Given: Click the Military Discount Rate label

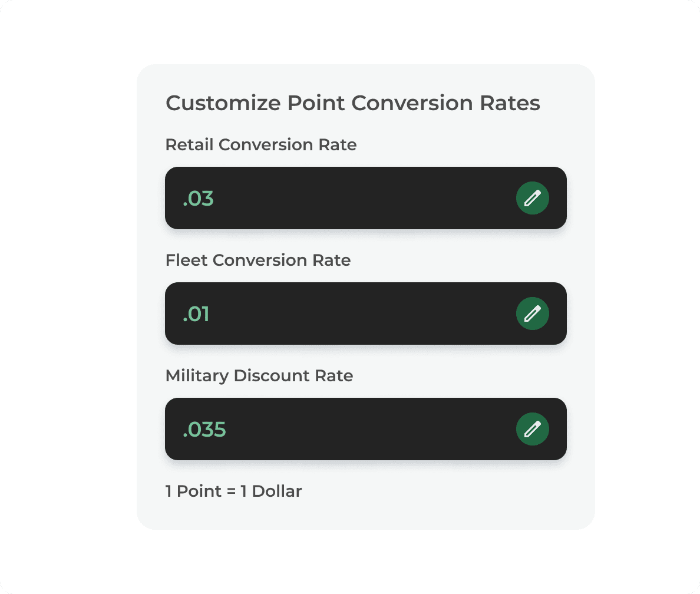Looking at the screenshot, I should (x=259, y=375).
